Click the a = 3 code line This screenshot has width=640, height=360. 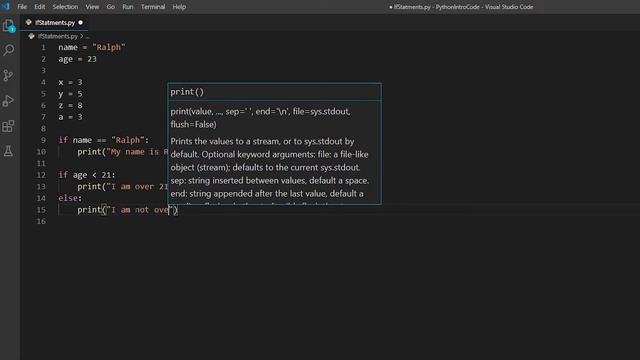click(x=70, y=117)
